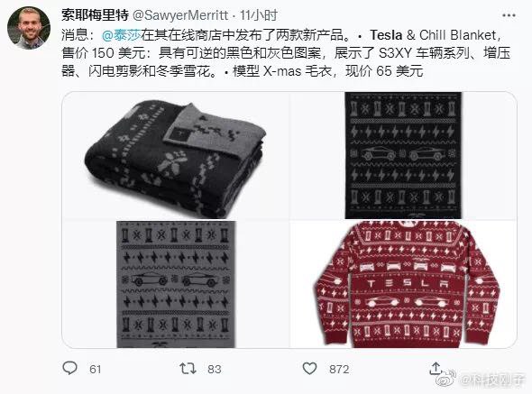Image resolution: width=532 pixels, height=394 pixels.
Task: Open Sawyer Merritt's profile avatar photo
Action: (x=29, y=28)
